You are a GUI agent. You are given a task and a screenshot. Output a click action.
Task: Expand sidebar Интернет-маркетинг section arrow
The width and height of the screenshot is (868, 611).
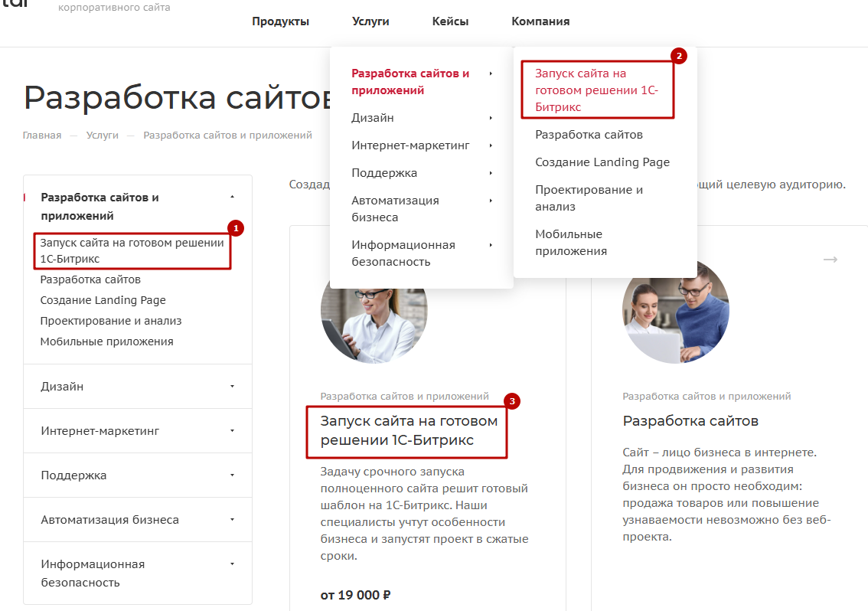(233, 430)
